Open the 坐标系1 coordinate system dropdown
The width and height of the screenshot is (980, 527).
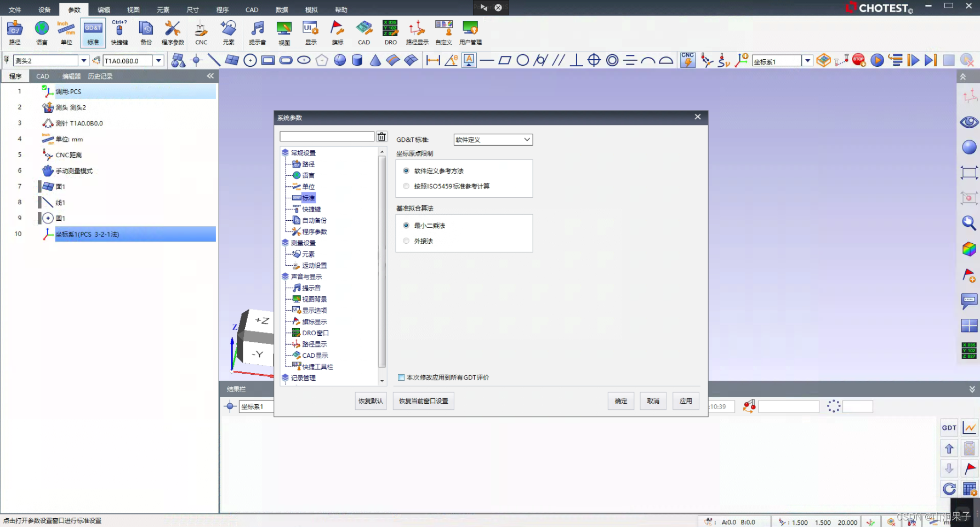click(x=808, y=60)
